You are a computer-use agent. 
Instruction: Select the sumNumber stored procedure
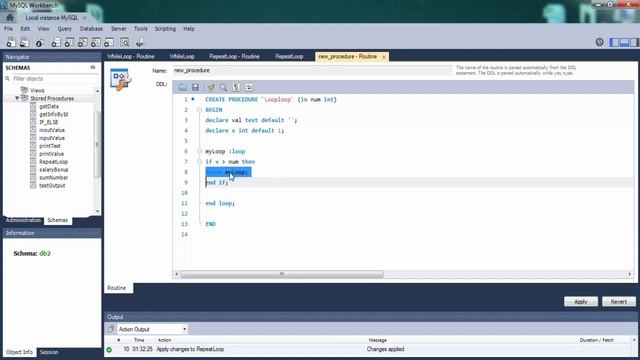pos(53,178)
